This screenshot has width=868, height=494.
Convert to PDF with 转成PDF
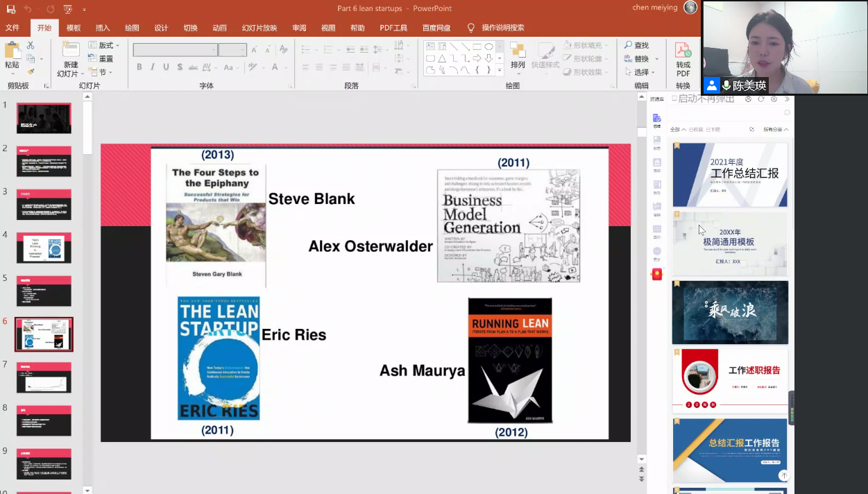coord(683,59)
